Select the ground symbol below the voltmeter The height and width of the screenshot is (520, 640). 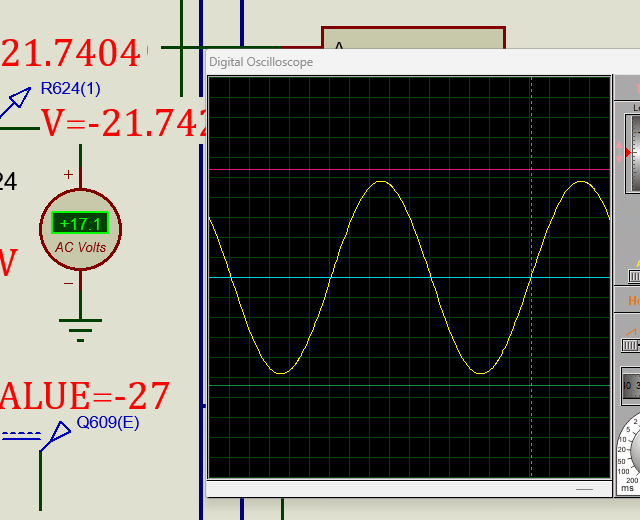point(80,330)
